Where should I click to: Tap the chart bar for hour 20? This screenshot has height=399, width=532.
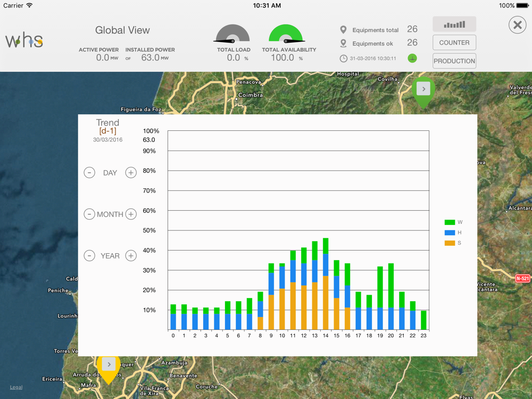[x=391, y=296]
